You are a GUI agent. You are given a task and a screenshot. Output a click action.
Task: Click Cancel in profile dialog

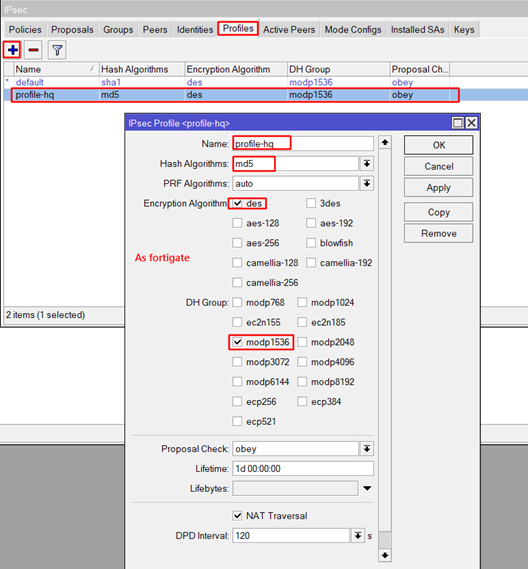[438, 167]
